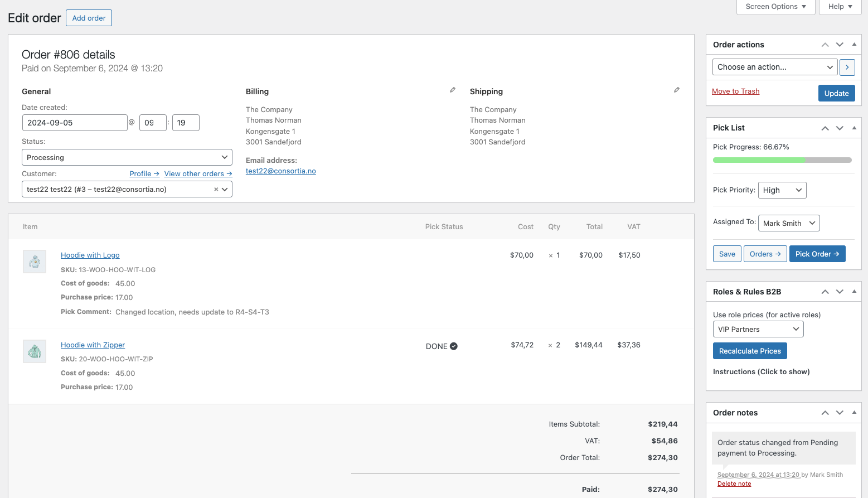868x498 pixels.
Task: Move the Roles & Rules B2B panel up
Action: 825,291
